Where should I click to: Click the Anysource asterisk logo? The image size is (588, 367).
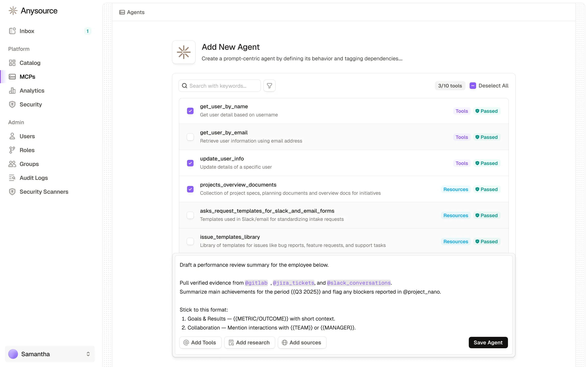tap(13, 11)
